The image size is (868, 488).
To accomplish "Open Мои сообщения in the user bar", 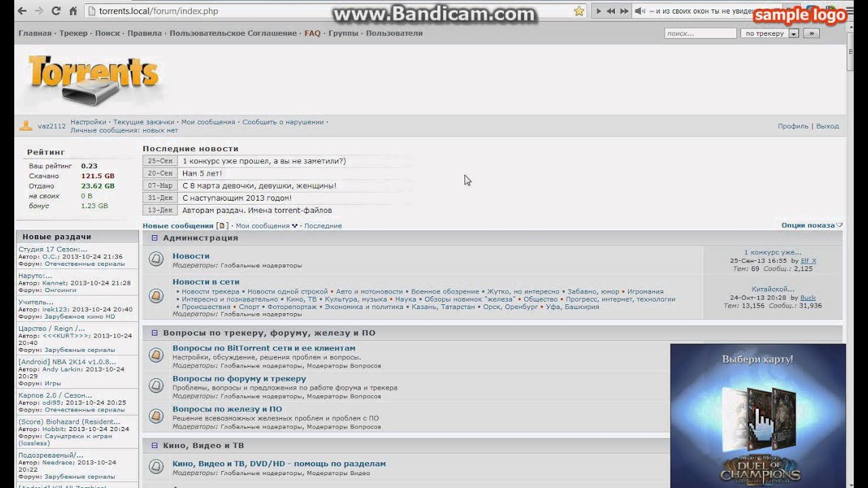I will pyautogui.click(x=208, y=122).
